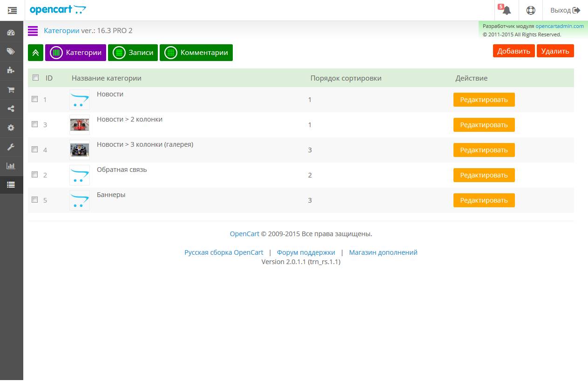The height and width of the screenshot is (388, 588).
Task: Click the Действие column header
Action: [472, 78]
